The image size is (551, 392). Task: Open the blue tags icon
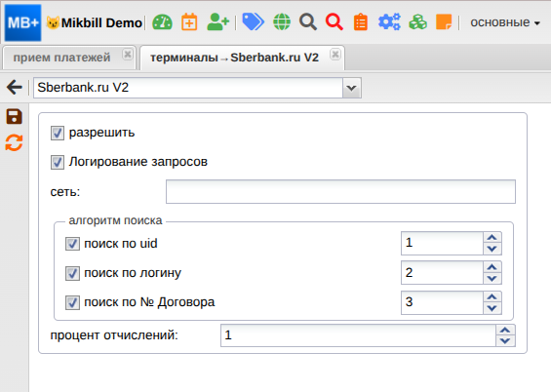coord(253,22)
